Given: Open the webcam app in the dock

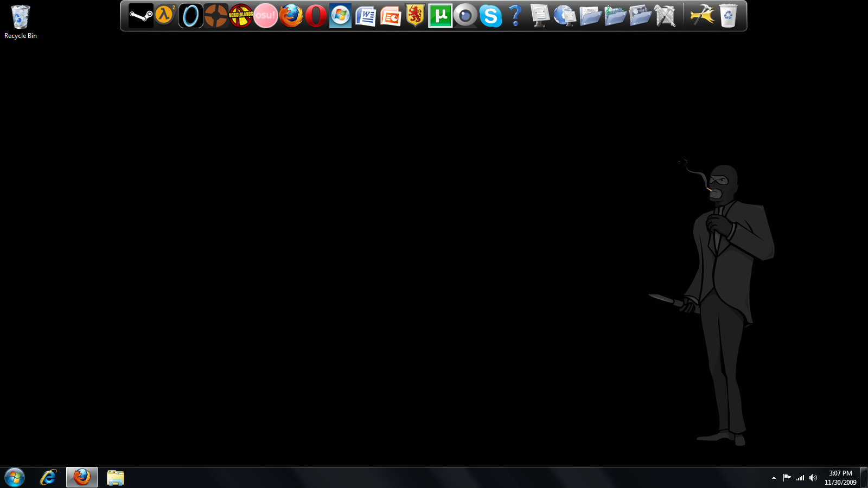Looking at the screenshot, I should tap(465, 16).
